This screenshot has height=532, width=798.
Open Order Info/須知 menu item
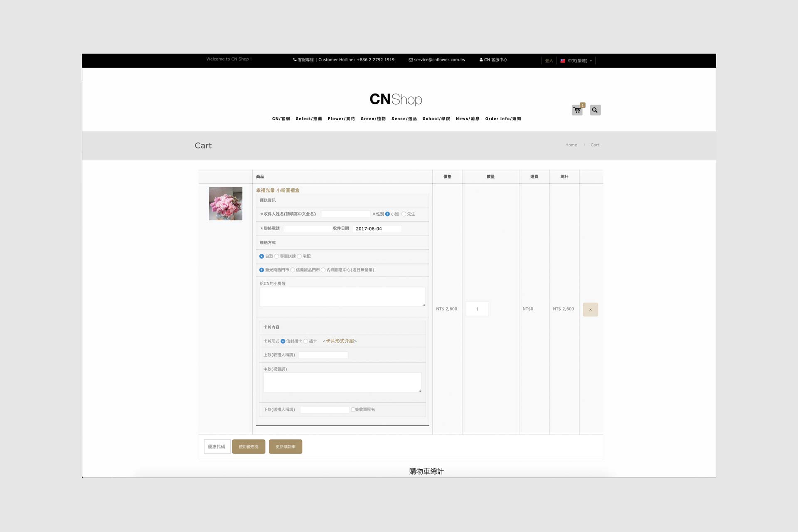click(503, 119)
